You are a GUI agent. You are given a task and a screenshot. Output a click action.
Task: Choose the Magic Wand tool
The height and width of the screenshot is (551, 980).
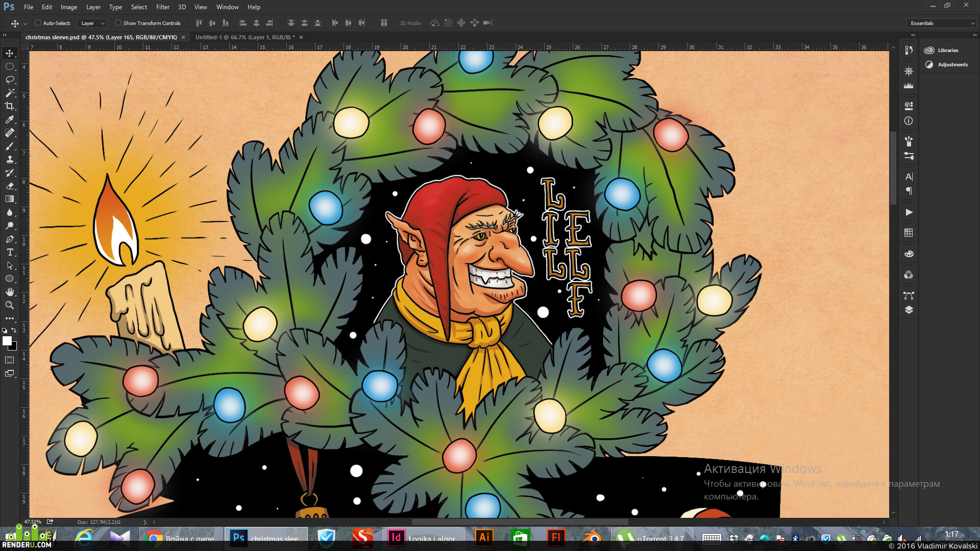click(x=10, y=93)
